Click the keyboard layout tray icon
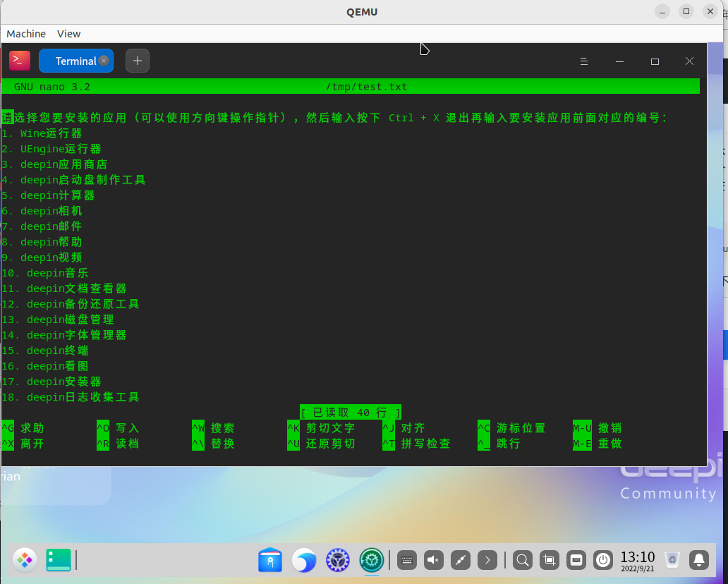The image size is (728, 584). click(x=576, y=560)
